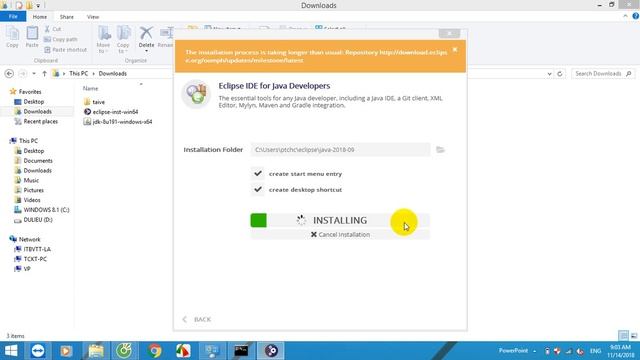The width and height of the screenshot is (640, 360).
Task: Click the INSTALLING progress button
Action: (x=340, y=220)
